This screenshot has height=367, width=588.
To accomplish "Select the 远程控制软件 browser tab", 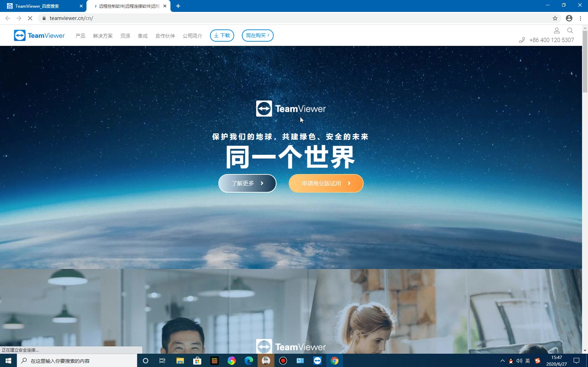I will [128, 6].
